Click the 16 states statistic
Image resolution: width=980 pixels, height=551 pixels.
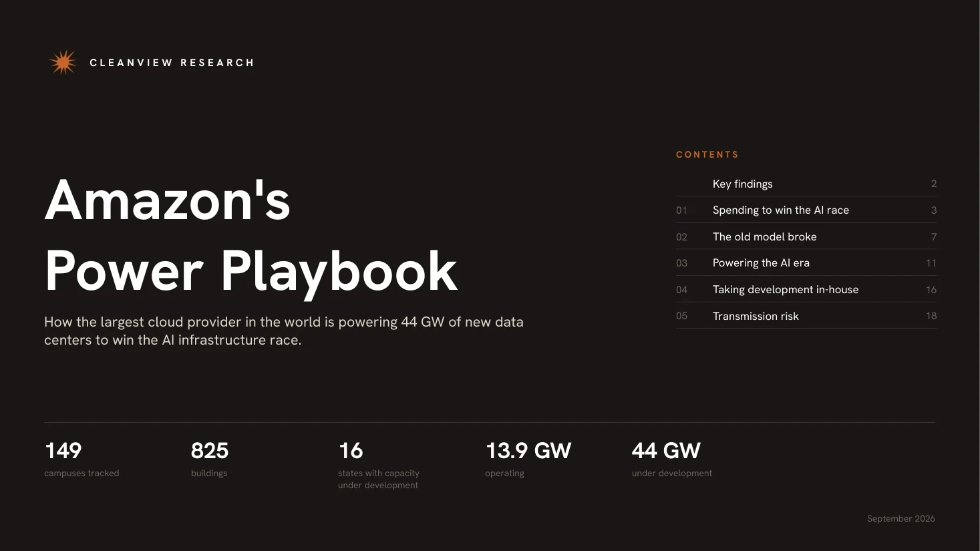tap(351, 451)
